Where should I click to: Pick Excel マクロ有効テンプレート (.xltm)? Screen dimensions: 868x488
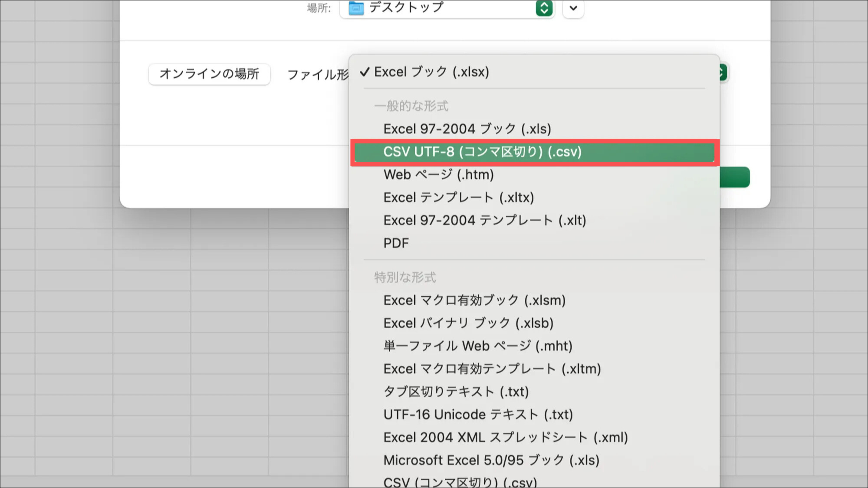[x=492, y=369]
